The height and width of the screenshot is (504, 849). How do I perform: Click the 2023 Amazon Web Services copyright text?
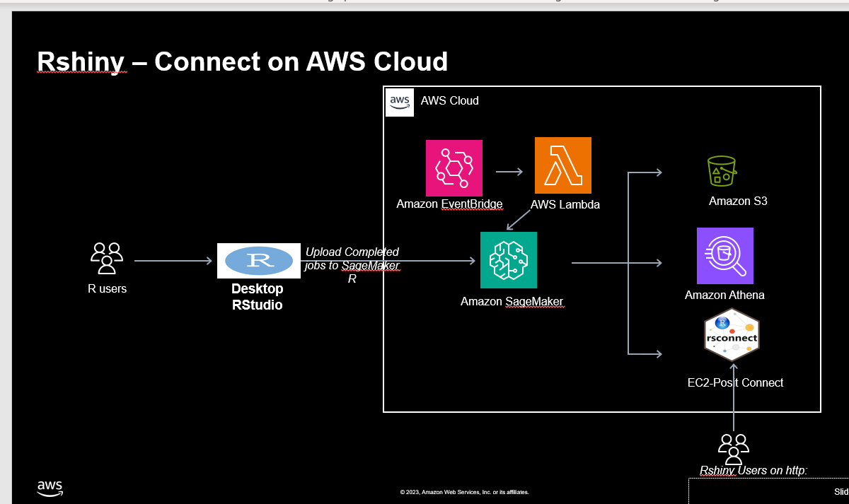(464, 492)
